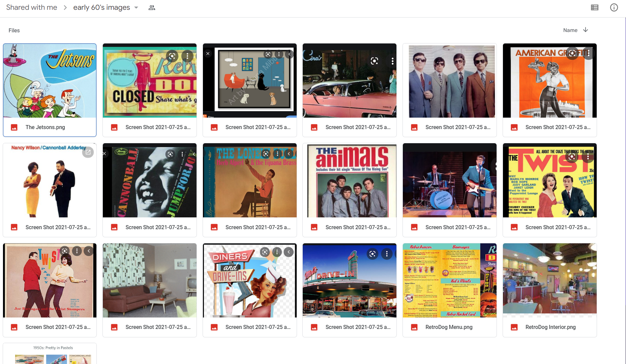Image resolution: width=626 pixels, height=364 pixels.
Task: Click image icon below Lonely Bull thumbnail
Action: 214,227
